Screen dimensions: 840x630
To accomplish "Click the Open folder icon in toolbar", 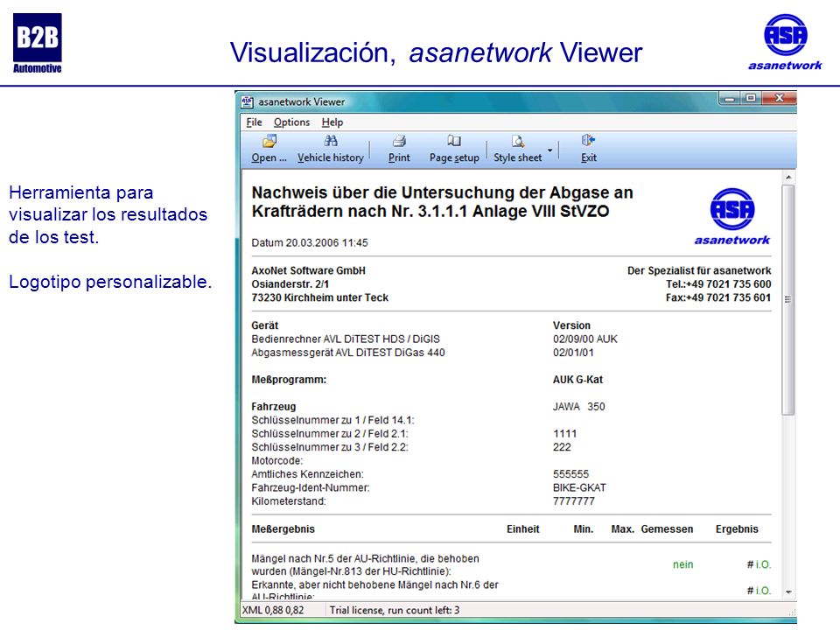I will coord(269,141).
